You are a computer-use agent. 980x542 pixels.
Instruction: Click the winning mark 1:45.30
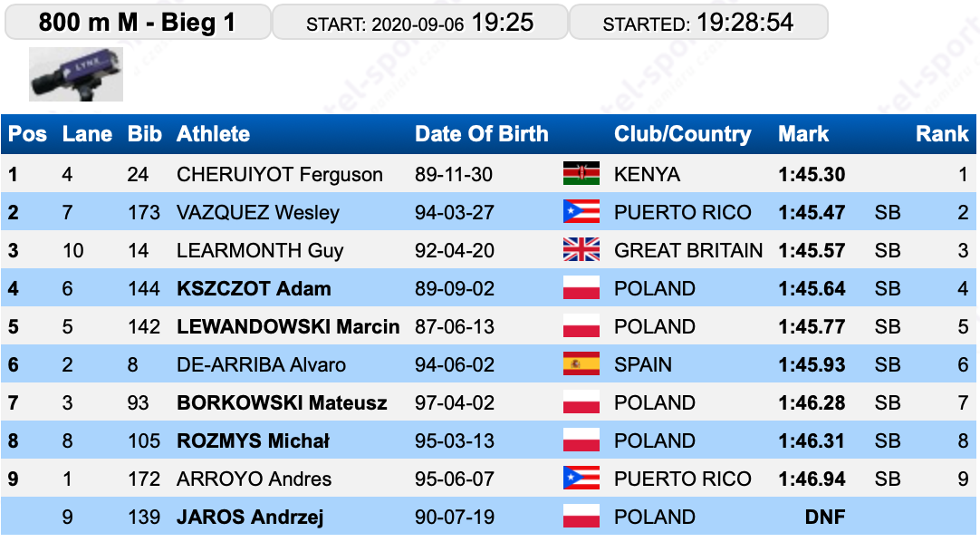pyautogui.click(x=812, y=174)
